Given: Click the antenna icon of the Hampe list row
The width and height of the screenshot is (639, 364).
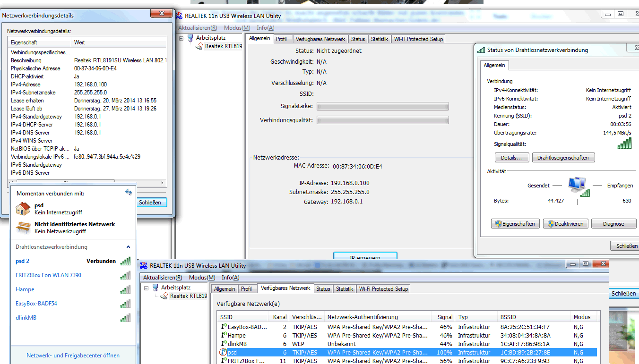Looking at the screenshot, I should 224,335.
